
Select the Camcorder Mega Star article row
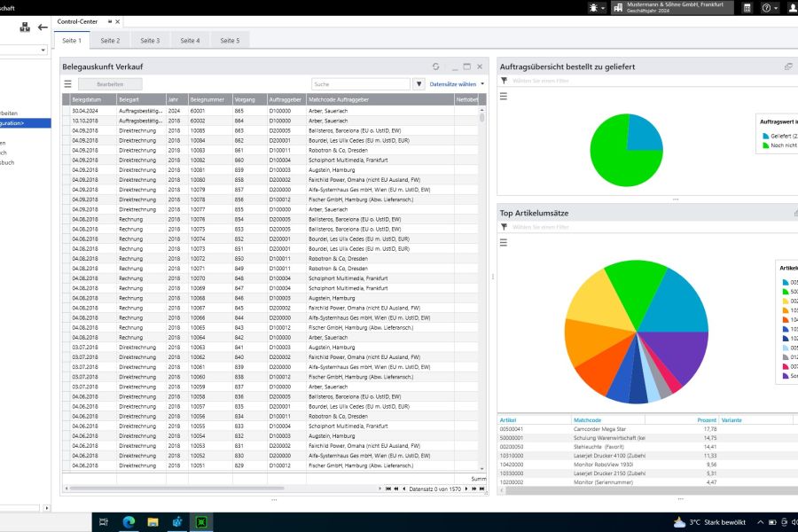point(647,429)
